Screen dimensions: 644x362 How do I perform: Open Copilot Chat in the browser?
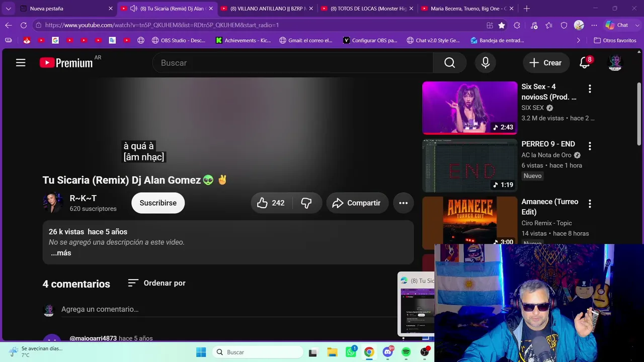tap(617, 25)
